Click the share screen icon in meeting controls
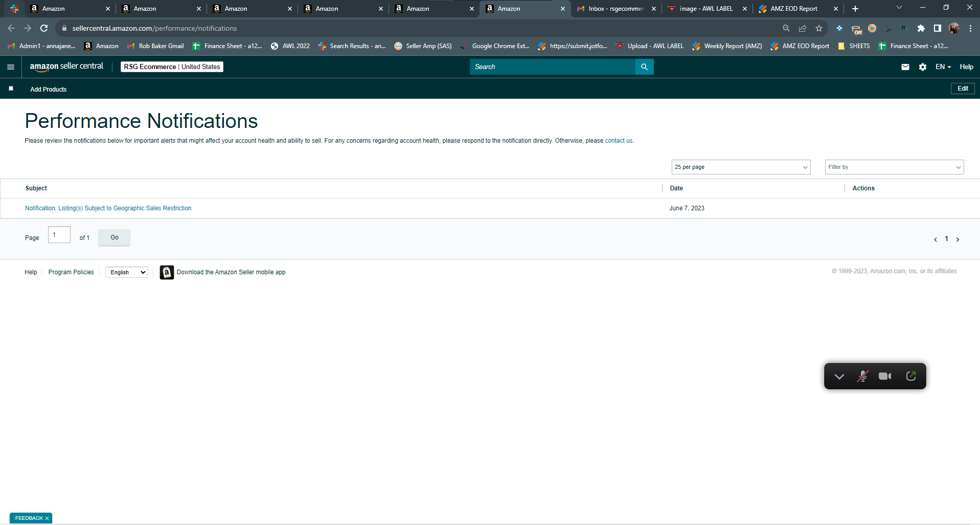 pyautogui.click(x=911, y=377)
